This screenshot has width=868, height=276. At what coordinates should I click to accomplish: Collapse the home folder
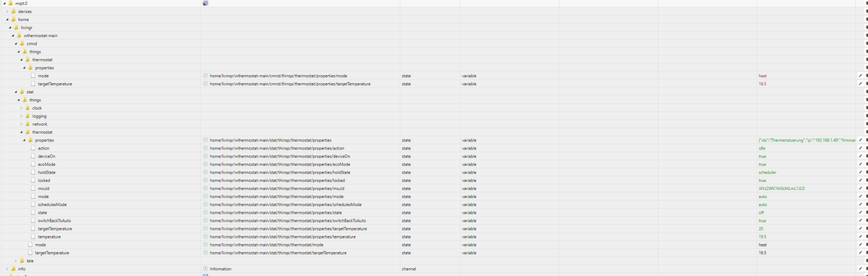pos(7,20)
